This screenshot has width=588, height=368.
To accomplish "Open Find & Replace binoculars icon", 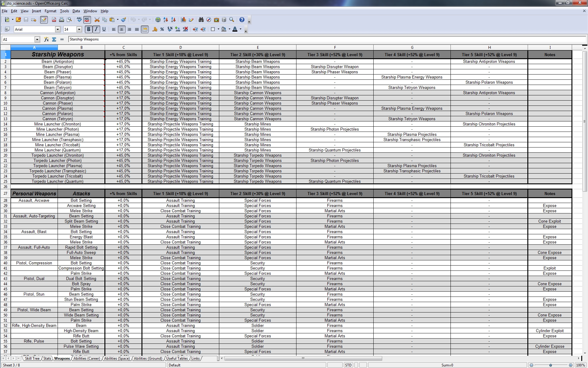I will point(201,20).
